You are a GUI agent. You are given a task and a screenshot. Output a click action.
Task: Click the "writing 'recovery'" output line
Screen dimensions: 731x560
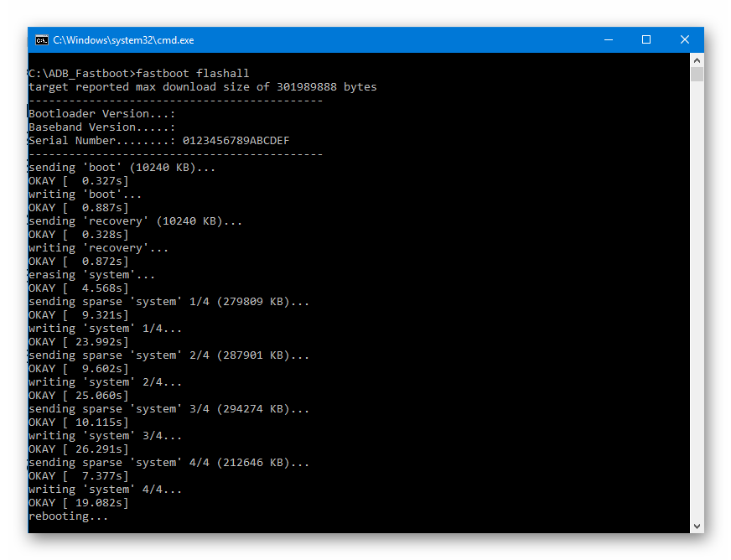tap(98, 248)
